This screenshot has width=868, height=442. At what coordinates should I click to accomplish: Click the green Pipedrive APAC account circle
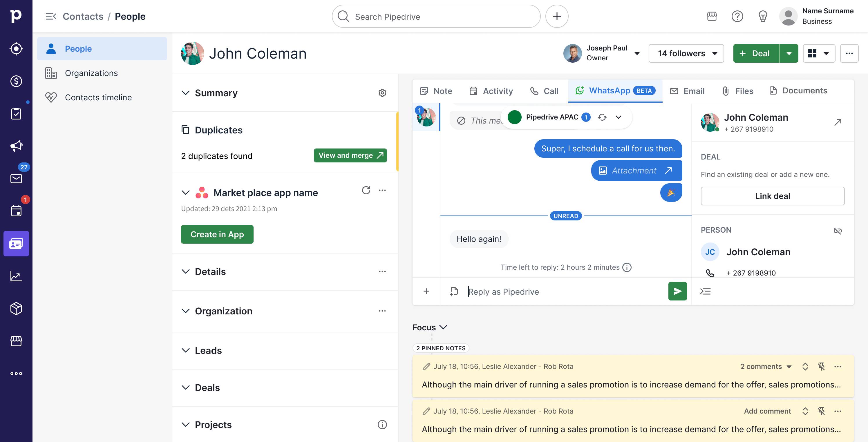coord(514,117)
